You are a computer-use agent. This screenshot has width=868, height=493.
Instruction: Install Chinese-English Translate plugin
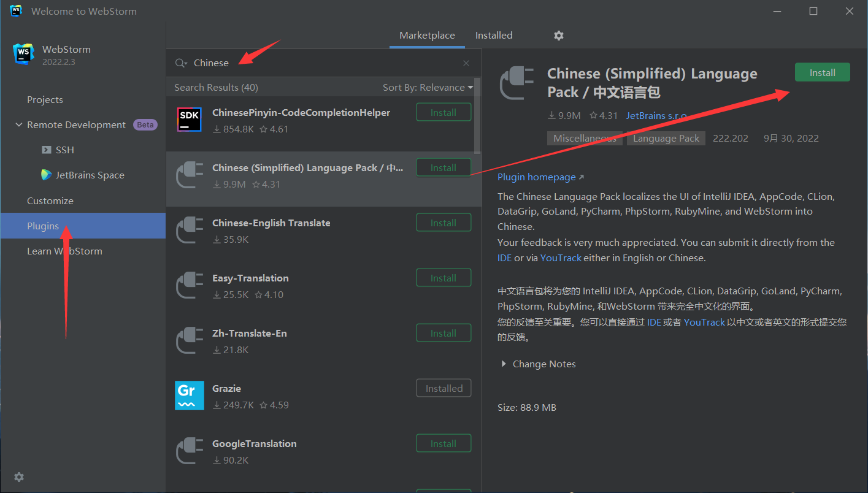point(444,223)
